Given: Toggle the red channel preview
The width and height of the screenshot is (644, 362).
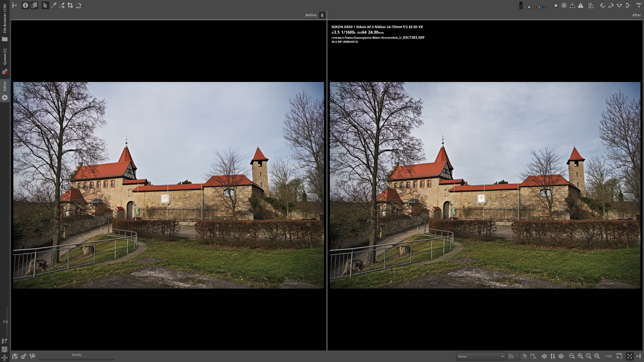Looking at the screenshot, I should click(535, 7).
